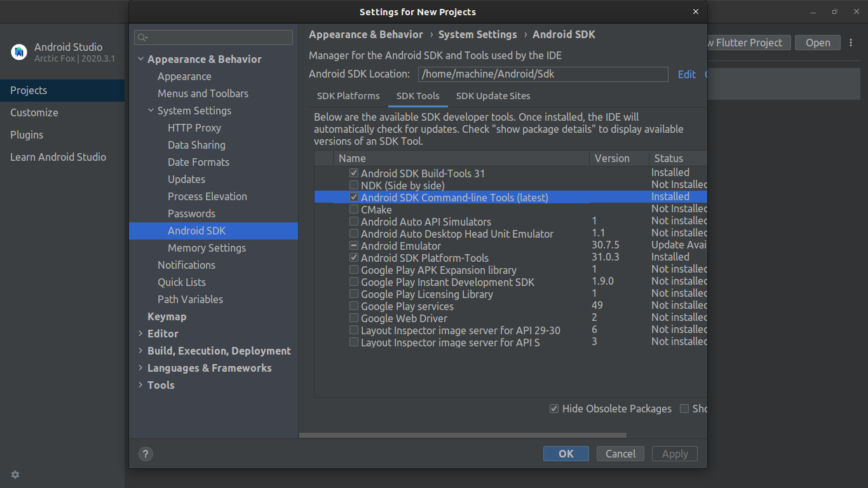
Task: Select Google Play APK Expansion library row
Action: point(510,270)
